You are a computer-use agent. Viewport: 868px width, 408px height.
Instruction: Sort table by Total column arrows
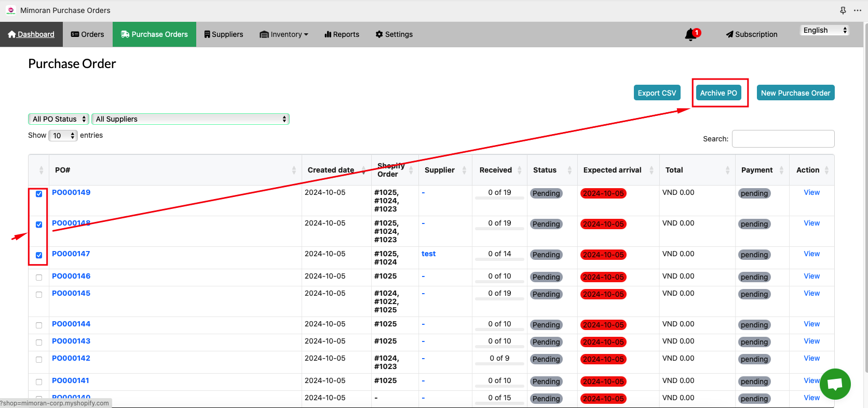pos(727,170)
